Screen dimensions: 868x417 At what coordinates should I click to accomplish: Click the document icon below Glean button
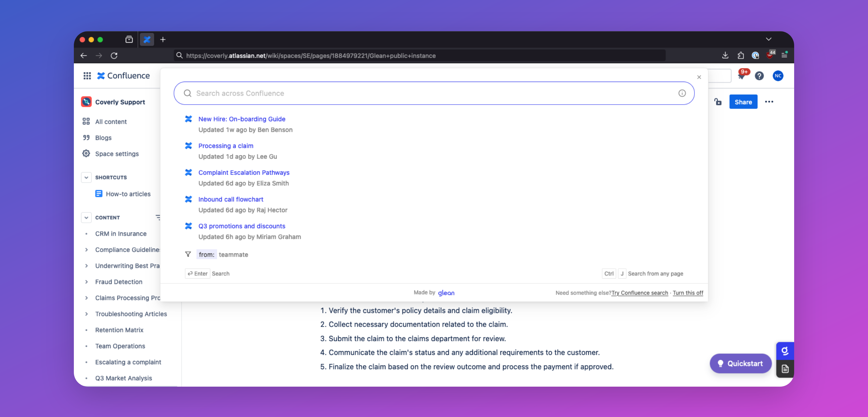pyautogui.click(x=785, y=369)
